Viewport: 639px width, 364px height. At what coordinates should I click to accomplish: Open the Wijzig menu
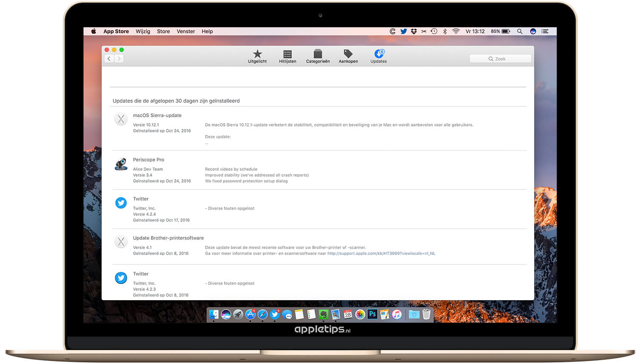(143, 32)
